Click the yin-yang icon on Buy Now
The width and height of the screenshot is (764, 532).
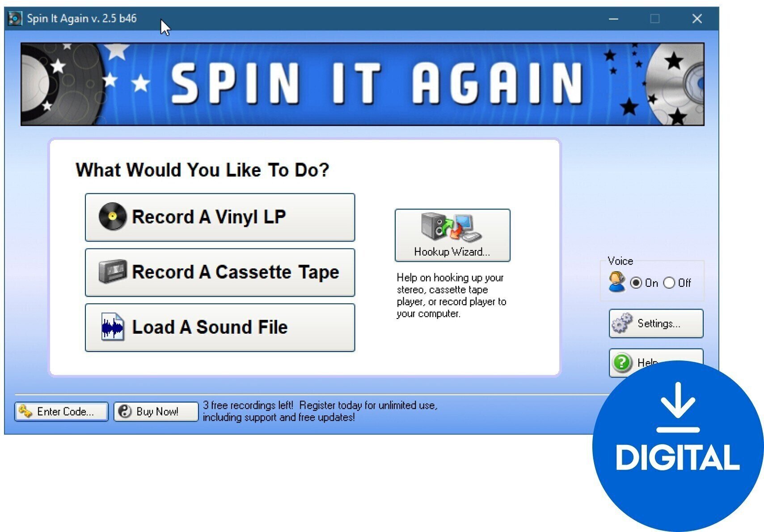[126, 411]
